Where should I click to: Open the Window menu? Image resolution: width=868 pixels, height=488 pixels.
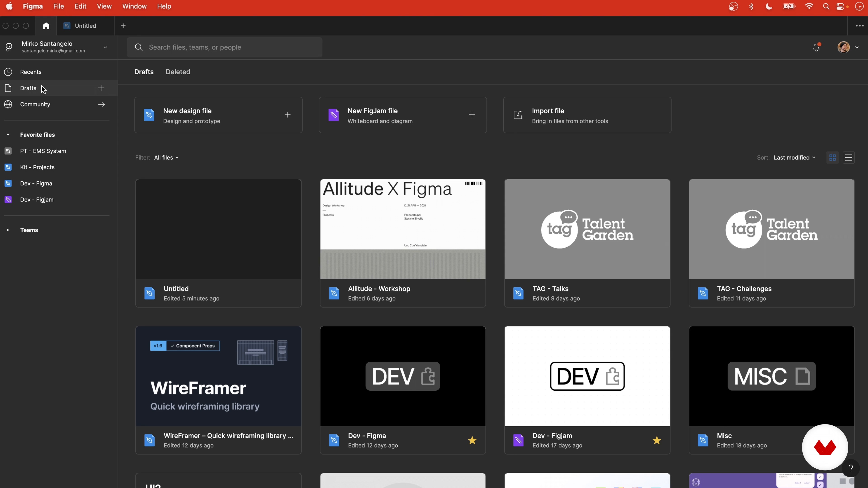(134, 6)
